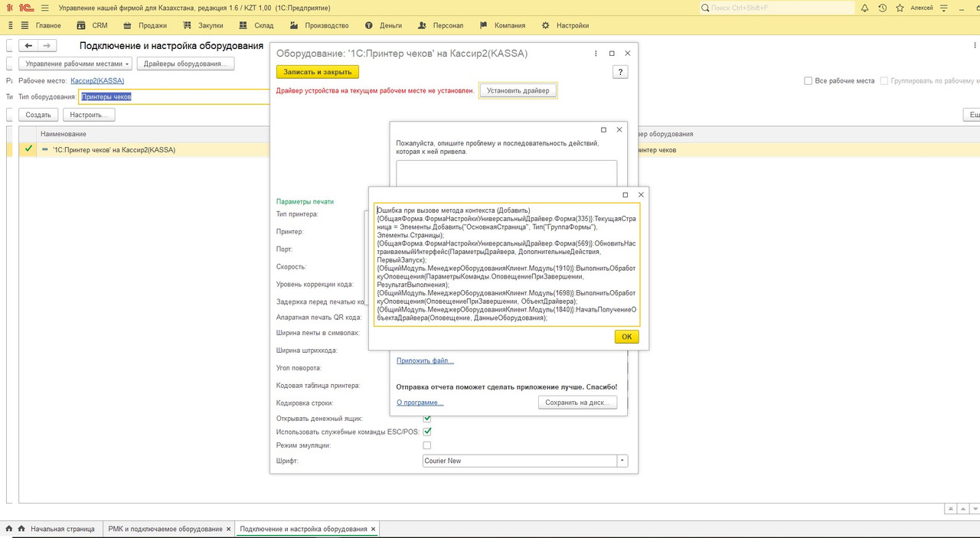Click the home icon on Начальная страница
This screenshot has width=980, height=538.
(x=23, y=529)
